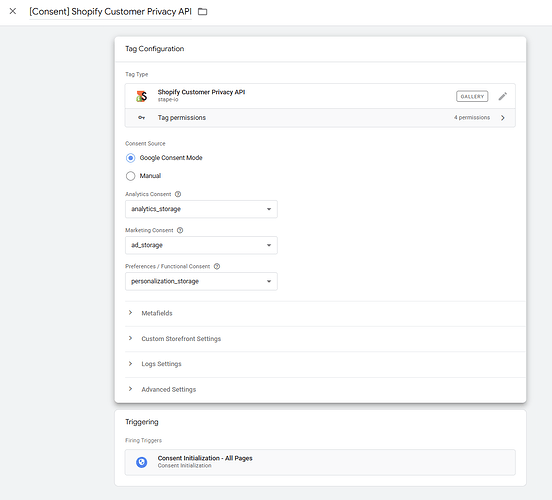Click the "Tag Configuration" heading
This screenshot has width=552, height=500.
click(155, 49)
